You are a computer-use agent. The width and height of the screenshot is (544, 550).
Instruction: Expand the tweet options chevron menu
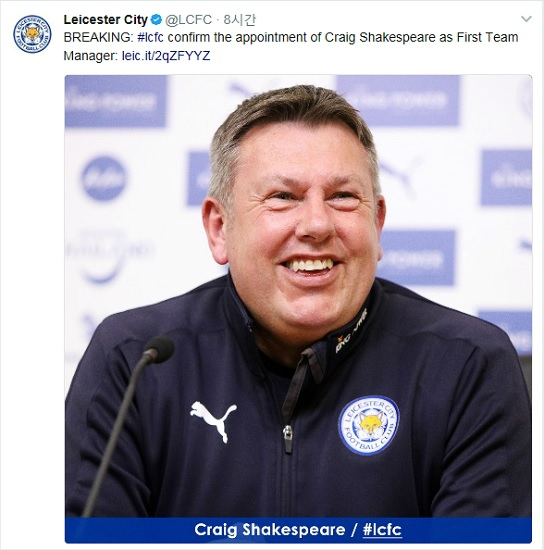tap(526, 19)
